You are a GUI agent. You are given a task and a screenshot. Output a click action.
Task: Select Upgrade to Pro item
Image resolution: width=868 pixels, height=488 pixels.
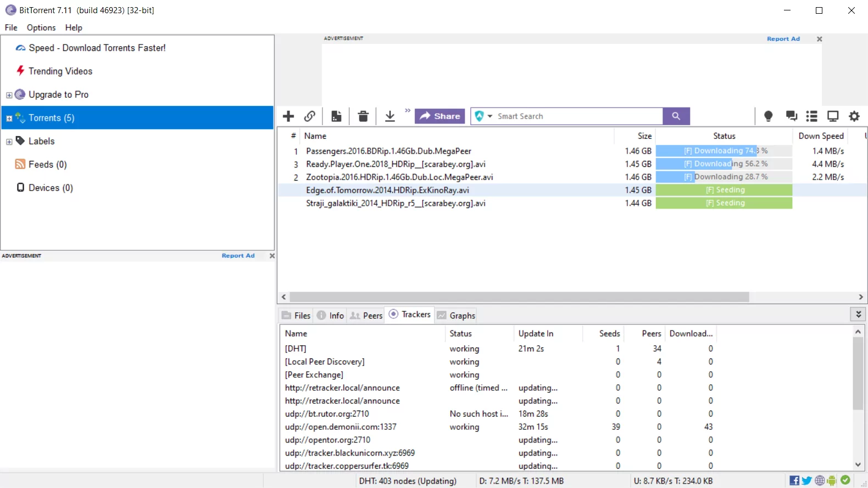[58, 94]
